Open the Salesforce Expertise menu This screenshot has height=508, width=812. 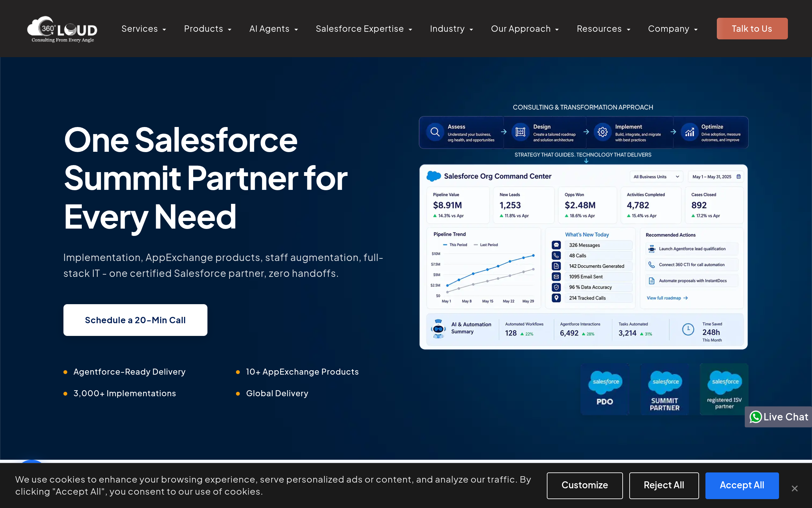(360, 29)
